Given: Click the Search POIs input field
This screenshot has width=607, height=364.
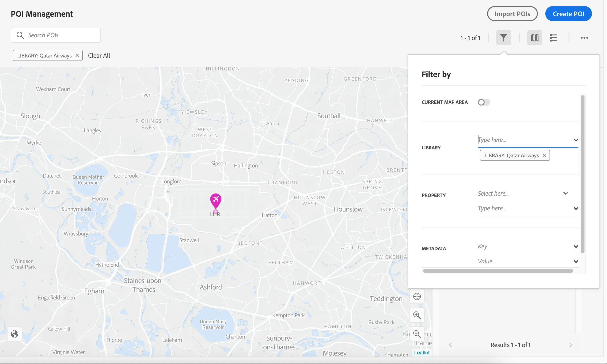Looking at the screenshot, I should tap(56, 35).
